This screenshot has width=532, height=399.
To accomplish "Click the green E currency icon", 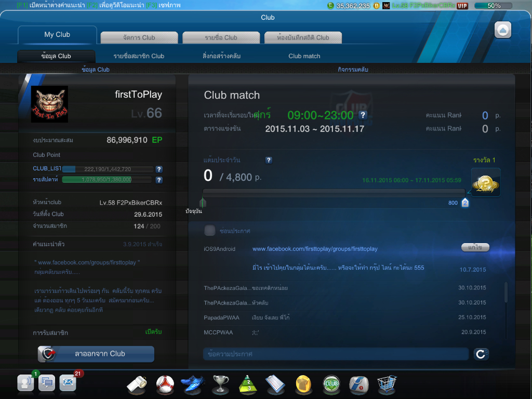I will pos(330,5).
